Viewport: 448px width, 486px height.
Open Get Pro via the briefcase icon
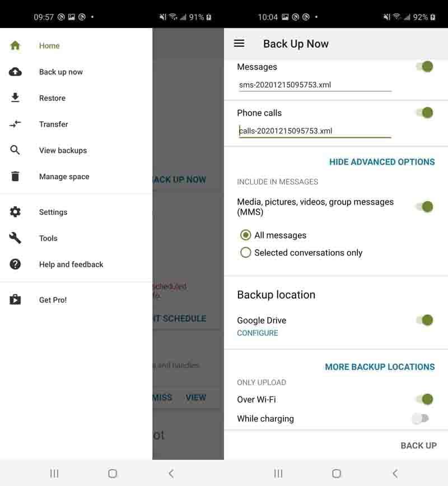[x=15, y=300]
